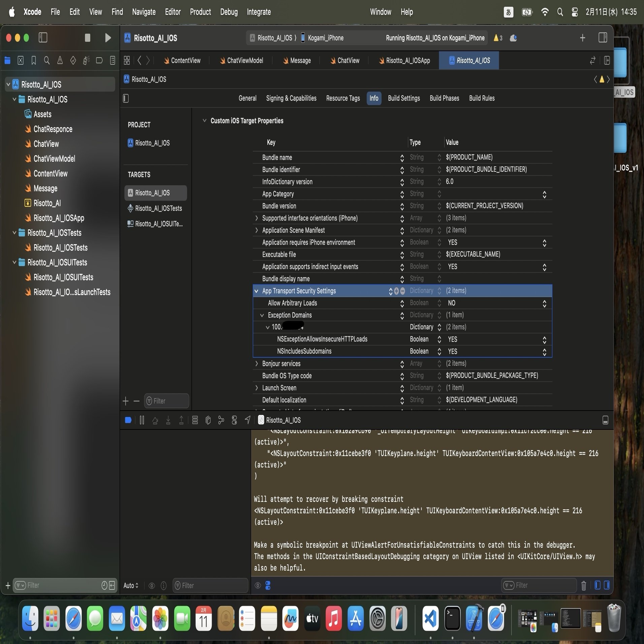Pause program execution in debug bar
This screenshot has height=644, width=644.
tap(142, 420)
